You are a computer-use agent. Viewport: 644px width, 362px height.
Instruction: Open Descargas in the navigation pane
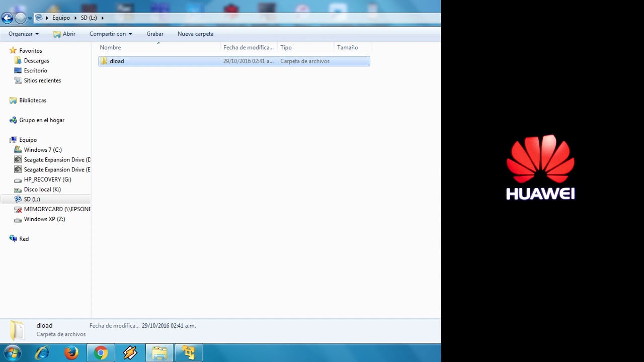37,60
